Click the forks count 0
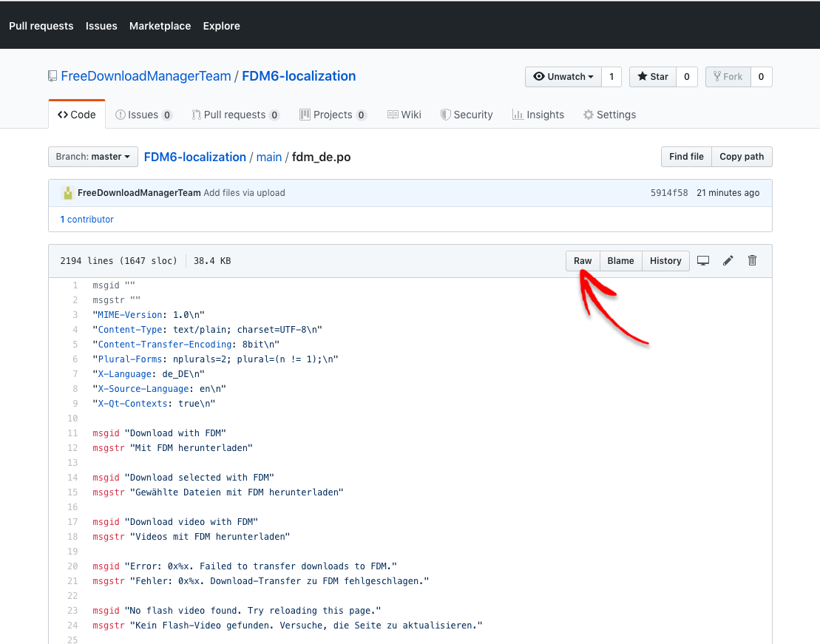The height and width of the screenshot is (644, 820). [761, 77]
